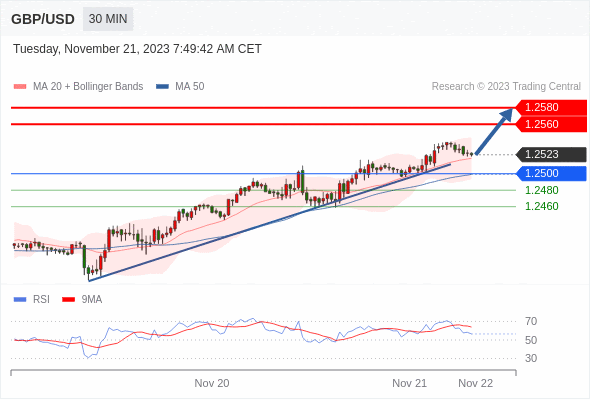Click the MA 50 legend label
This screenshot has width=590, height=400.
tap(190, 87)
